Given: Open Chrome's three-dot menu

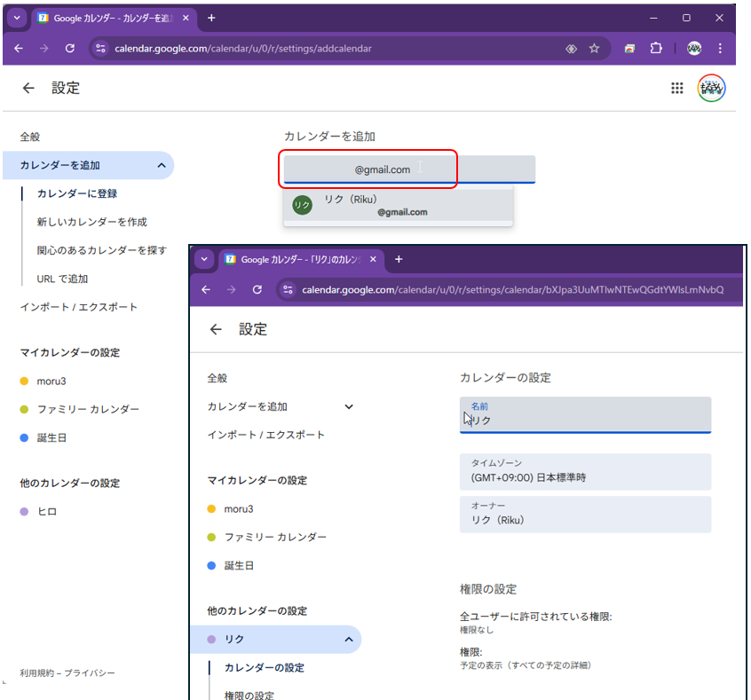Looking at the screenshot, I should click(720, 49).
